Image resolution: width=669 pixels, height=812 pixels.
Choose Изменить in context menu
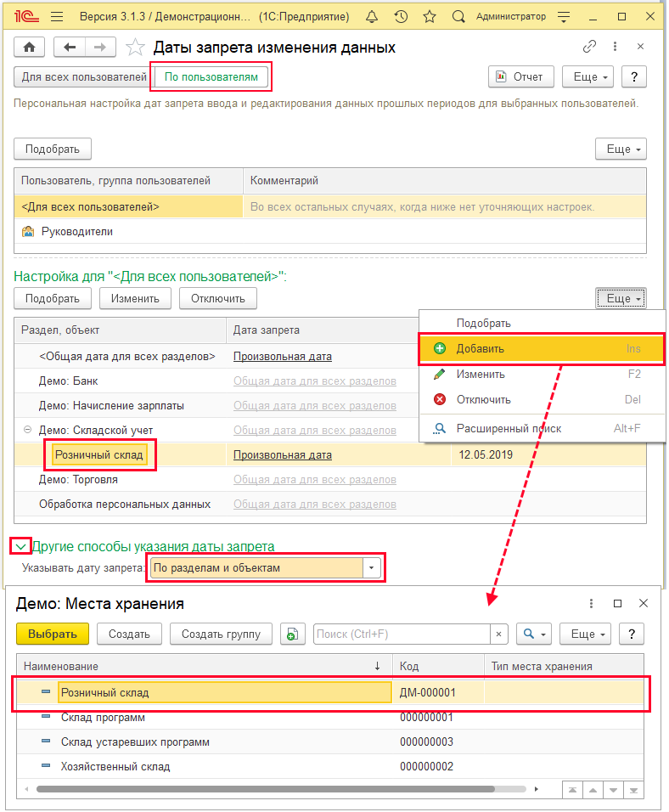tap(542, 374)
